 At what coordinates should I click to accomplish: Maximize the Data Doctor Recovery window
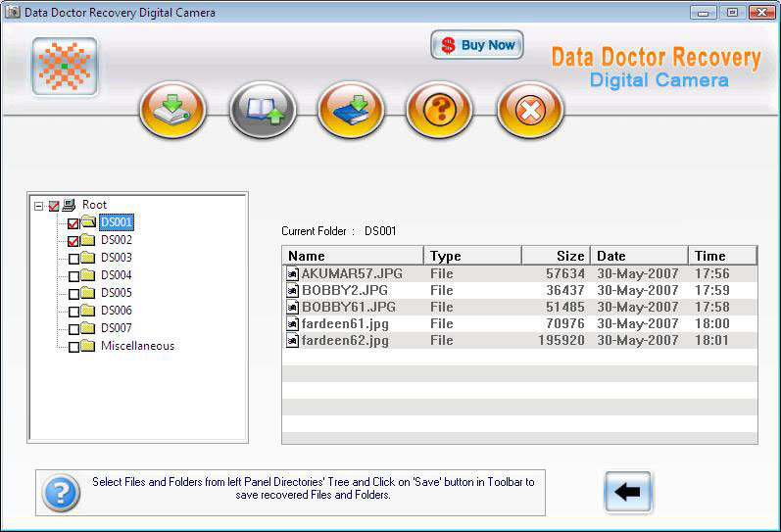[732, 13]
